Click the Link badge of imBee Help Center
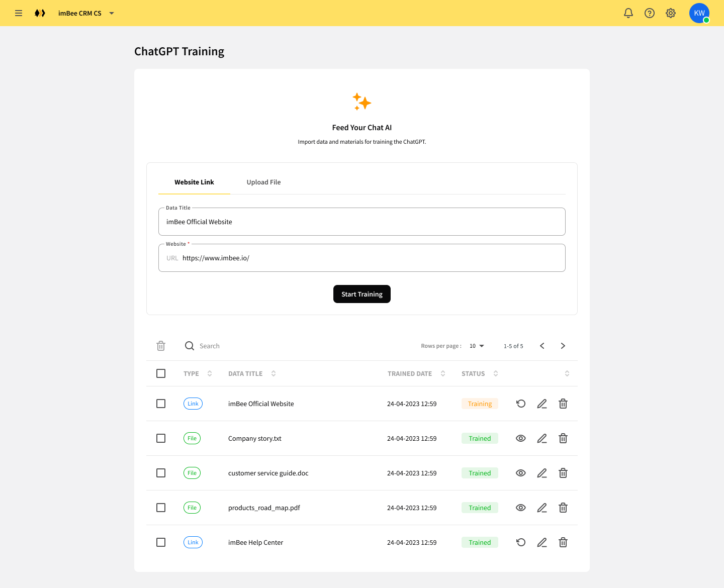The image size is (724, 588). pos(193,542)
